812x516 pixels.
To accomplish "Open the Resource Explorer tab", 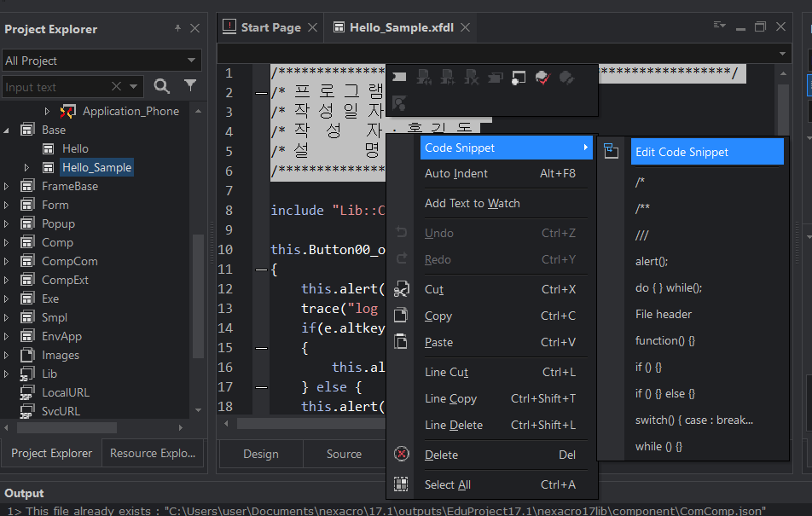I will 152,454.
